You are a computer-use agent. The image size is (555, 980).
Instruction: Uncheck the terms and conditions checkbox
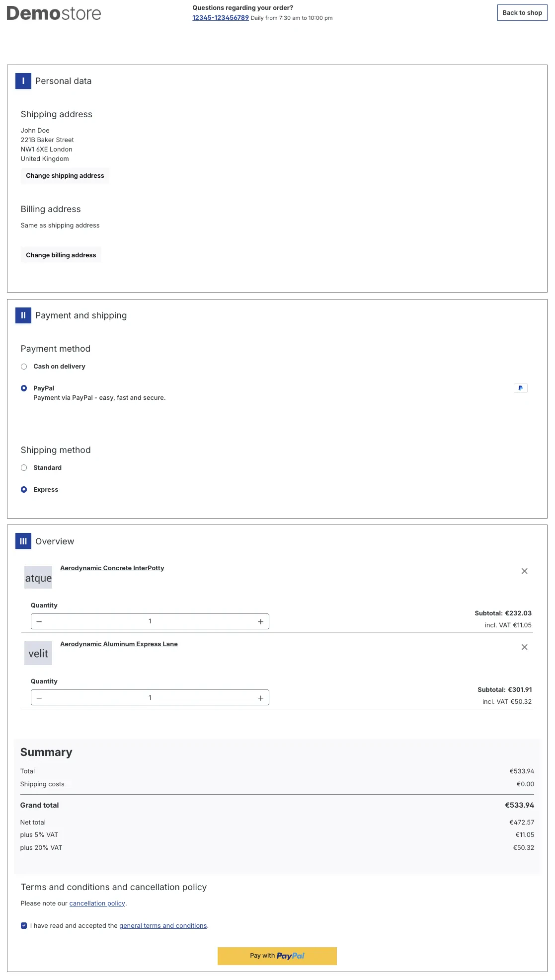(24, 926)
